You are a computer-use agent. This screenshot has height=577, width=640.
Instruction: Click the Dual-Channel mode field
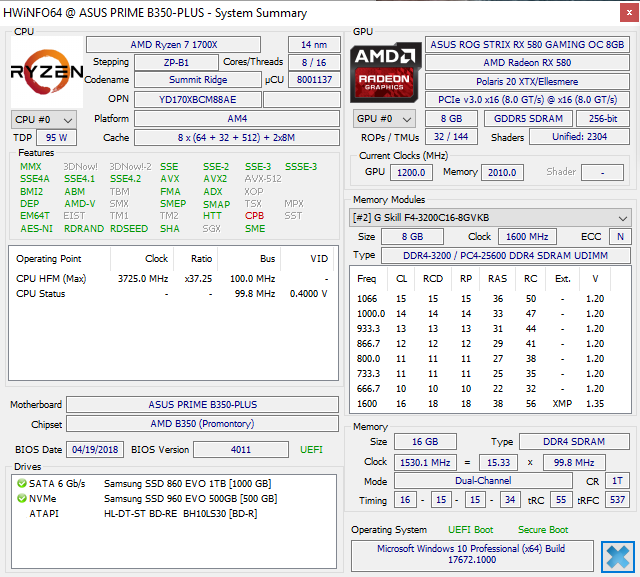point(483,481)
